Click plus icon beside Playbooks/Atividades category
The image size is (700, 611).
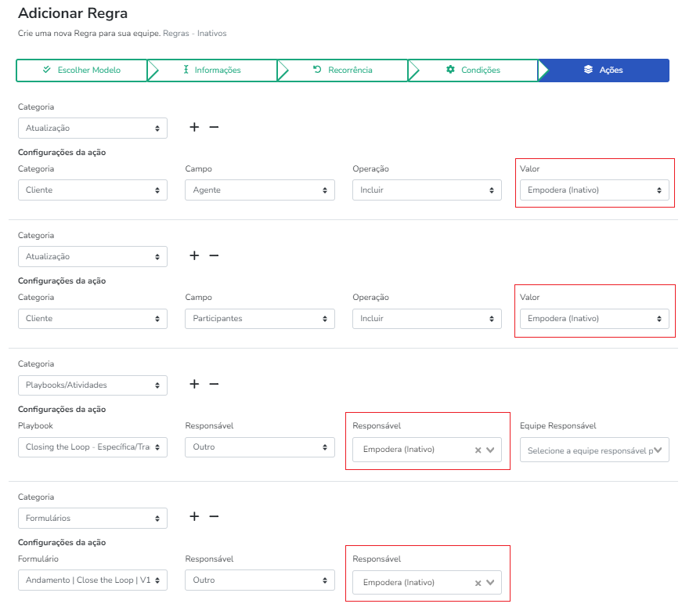coord(194,384)
